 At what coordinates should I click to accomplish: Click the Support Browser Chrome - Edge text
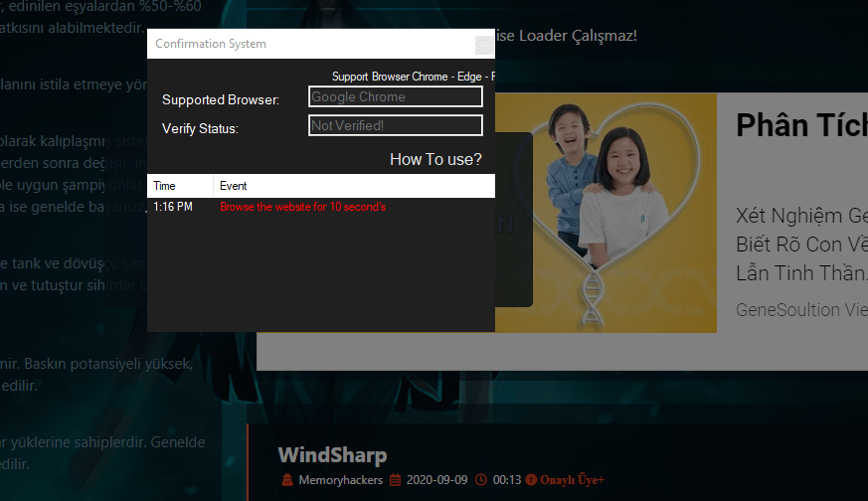[x=413, y=77]
